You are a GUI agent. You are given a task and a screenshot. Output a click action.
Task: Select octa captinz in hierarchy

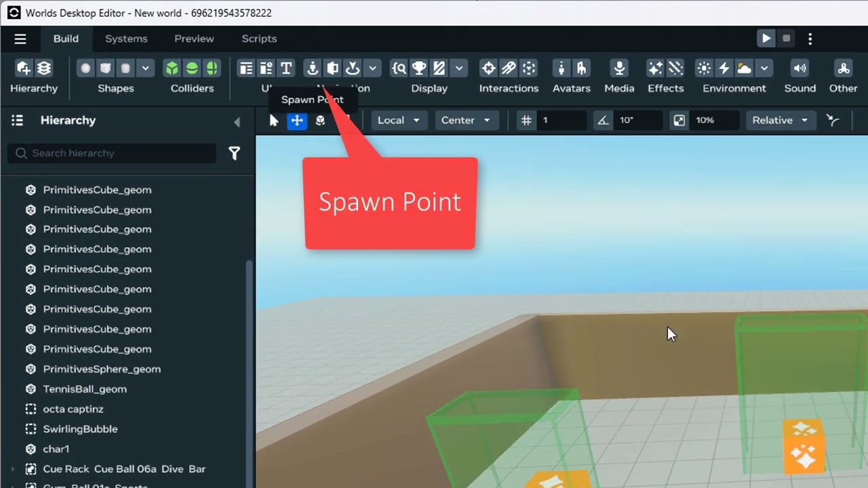73,409
